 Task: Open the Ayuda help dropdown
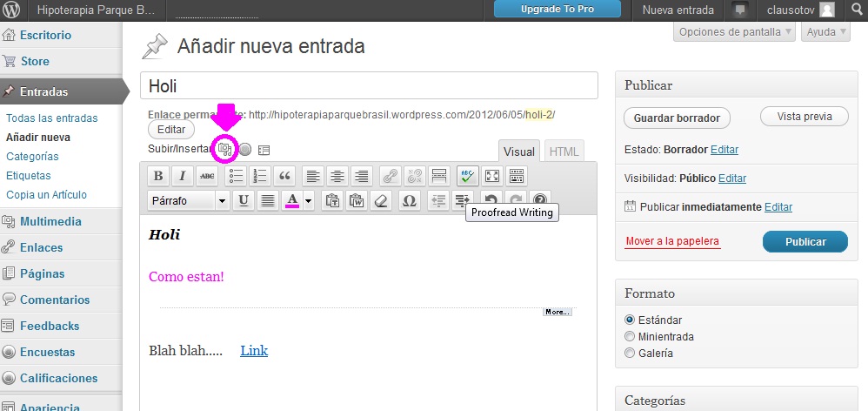click(826, 32)
